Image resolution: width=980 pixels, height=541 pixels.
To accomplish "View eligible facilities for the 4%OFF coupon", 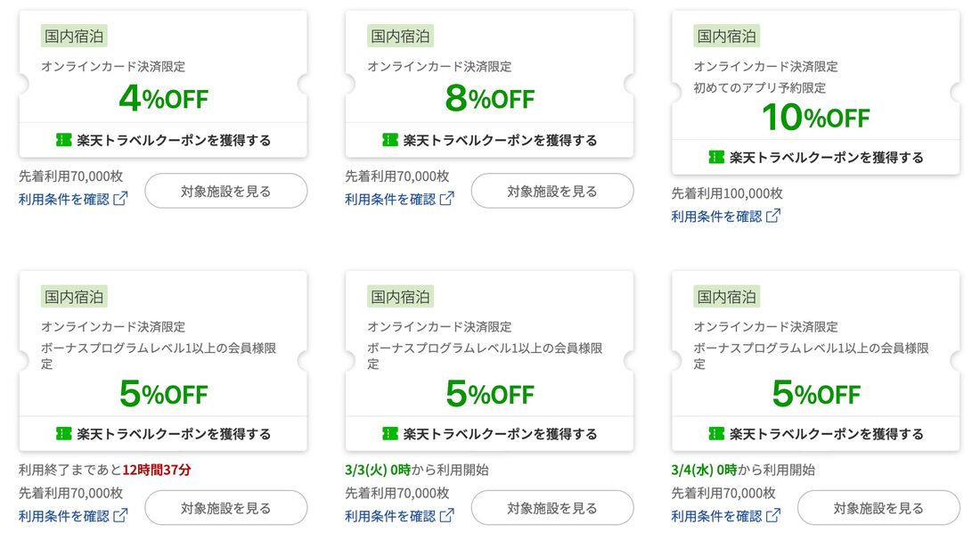I will 225,191.
